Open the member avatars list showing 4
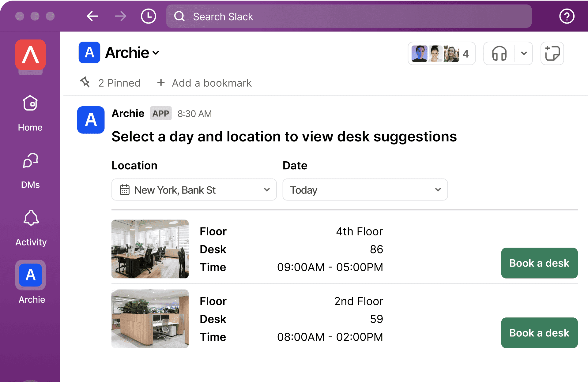The height and width of the screenshot is (382, 588). click(x=441, y=54)
